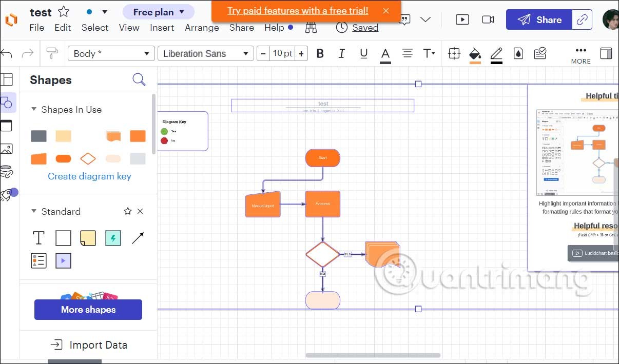Viewport: 619px width, 364px height.
Task: Select the Text shape in Standard
Action: (39, 238)
